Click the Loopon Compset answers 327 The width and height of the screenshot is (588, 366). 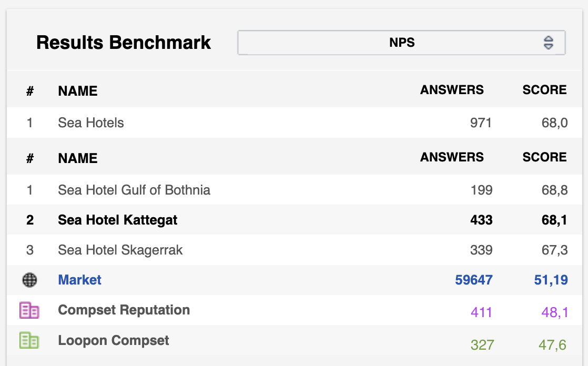click(x=482, y=344)
